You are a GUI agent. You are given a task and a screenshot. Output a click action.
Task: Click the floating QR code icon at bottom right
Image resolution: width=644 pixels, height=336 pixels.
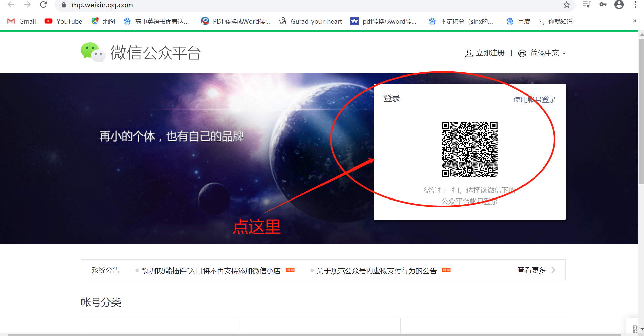point(635,329)
